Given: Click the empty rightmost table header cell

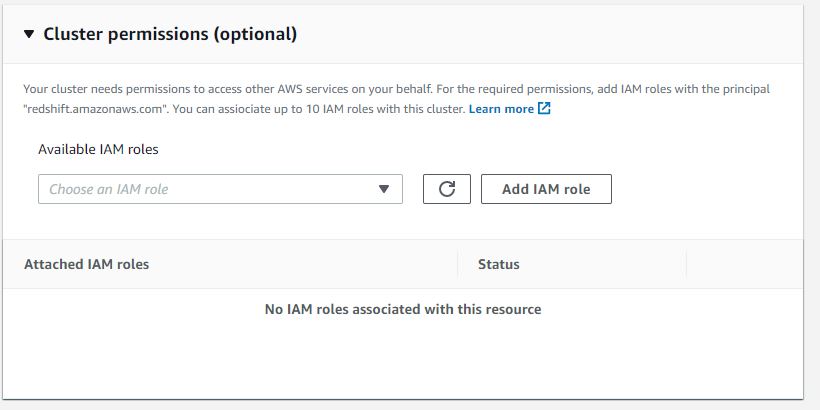Looking at the screenshot, I should tap(744, 265).
